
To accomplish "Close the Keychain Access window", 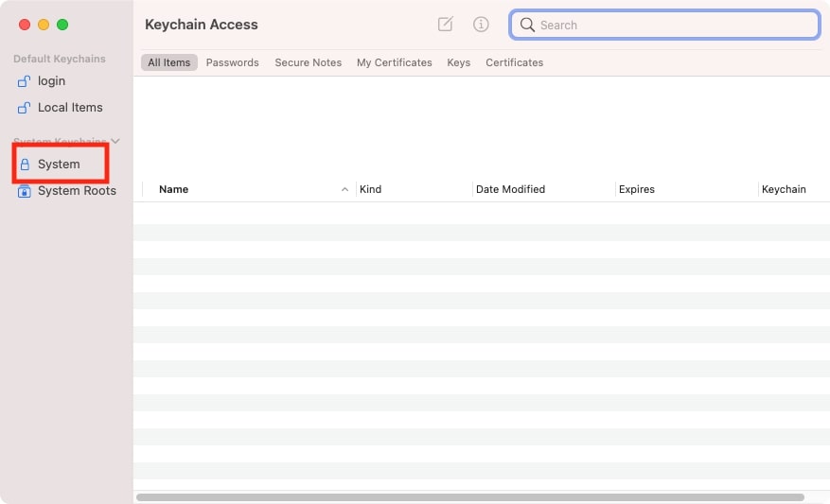I will (x=25, y=25).
